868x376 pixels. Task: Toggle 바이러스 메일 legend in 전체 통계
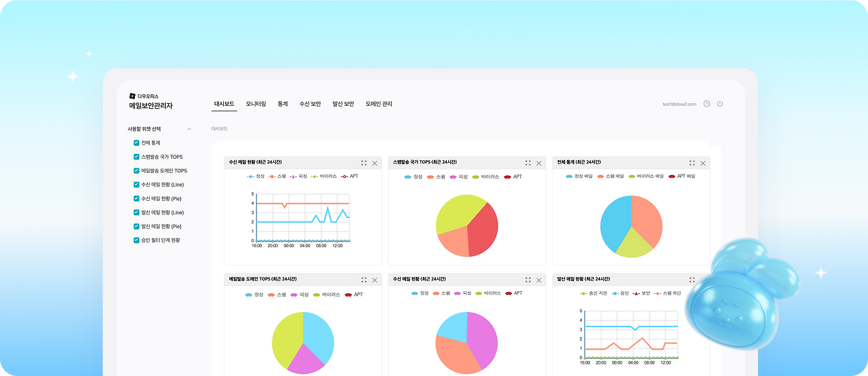click(x=646, y=176)
